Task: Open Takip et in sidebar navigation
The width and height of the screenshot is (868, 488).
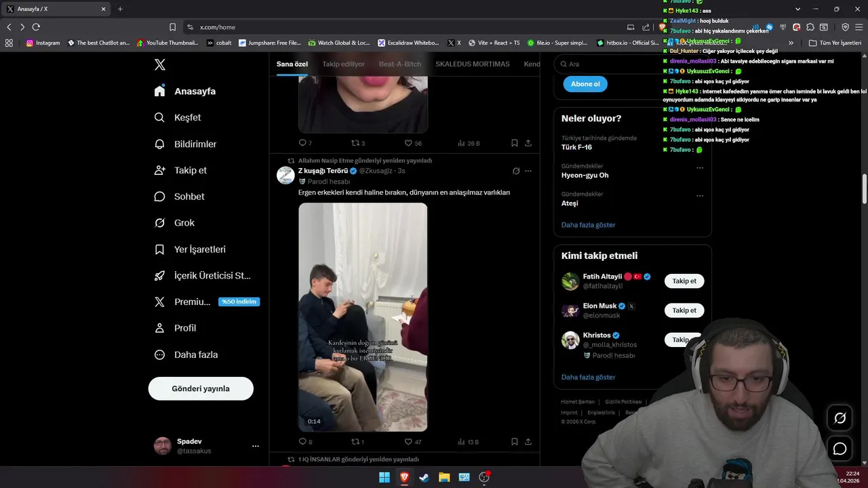Action: [x=180, y=170]
